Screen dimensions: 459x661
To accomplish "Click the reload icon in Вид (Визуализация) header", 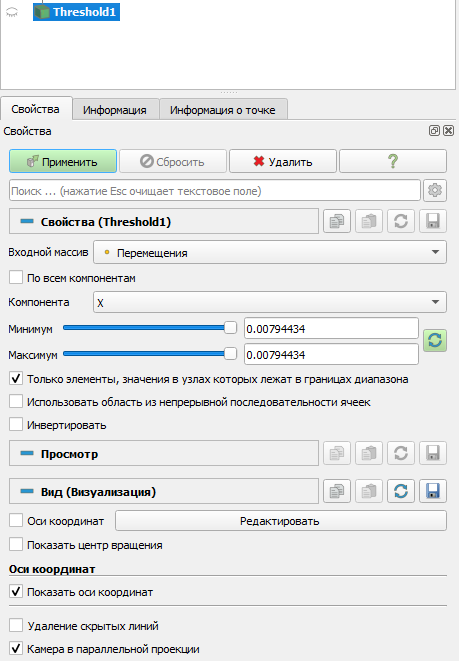I will [x=401, y=491].
